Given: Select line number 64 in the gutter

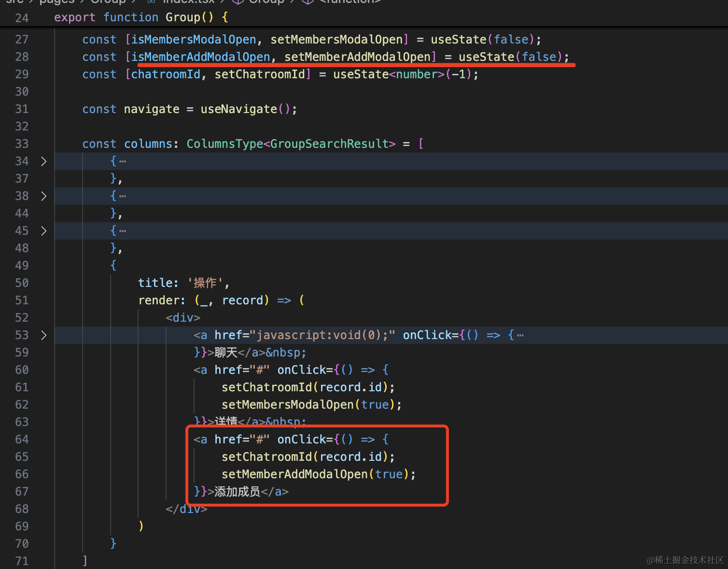Looking at the screenshot, I should pyautogui.click(x=22, y=440).
